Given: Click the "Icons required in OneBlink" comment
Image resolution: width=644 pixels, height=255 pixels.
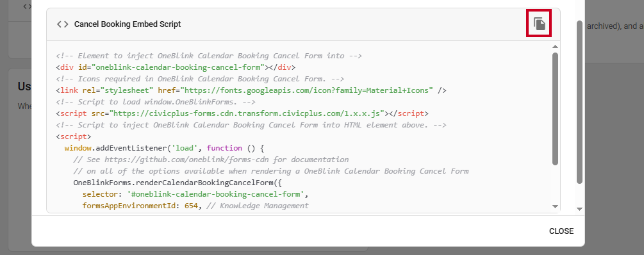Looking at the screenshot, I should point(200,79).
